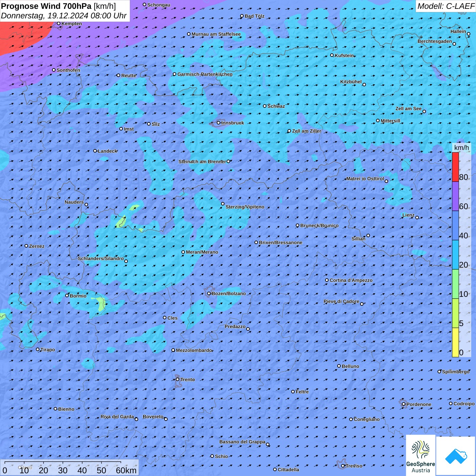The height and width of the screenshot is (476, 476).
Task: Click the cyan legend swatch above 20
Action: tap(455, 255)
